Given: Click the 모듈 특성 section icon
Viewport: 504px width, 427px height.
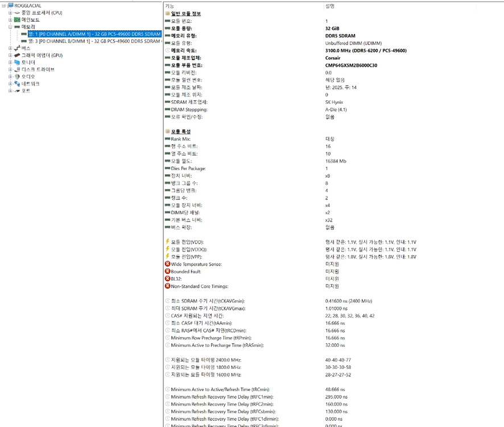Looking at the screenshot, I should click(x=167, y=132).
